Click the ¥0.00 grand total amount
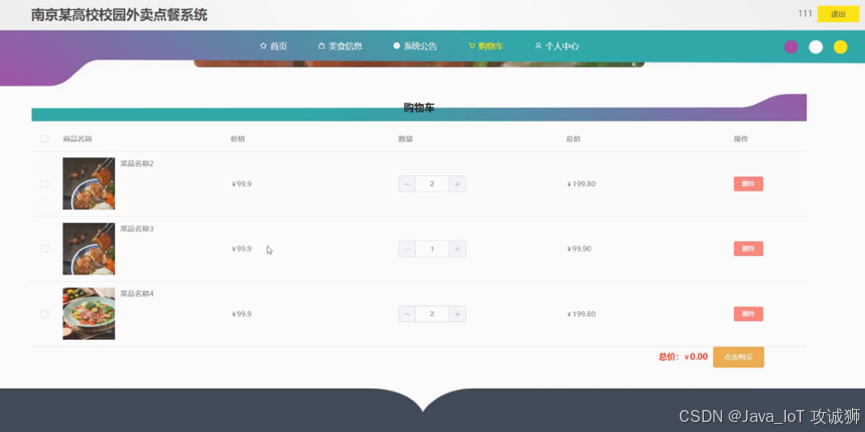865x432 pixels. pos(696,357)
